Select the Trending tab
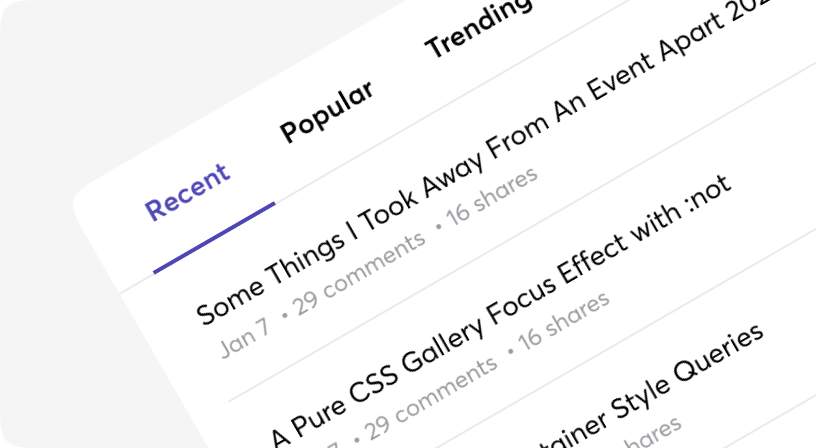Viewport: 816px width, 448px height. (479, 29)
